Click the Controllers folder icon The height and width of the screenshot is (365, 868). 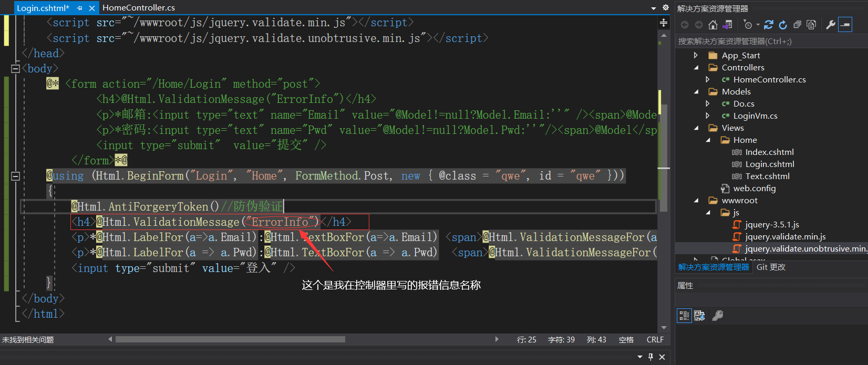pyautogui.click(x=713, y=67)
